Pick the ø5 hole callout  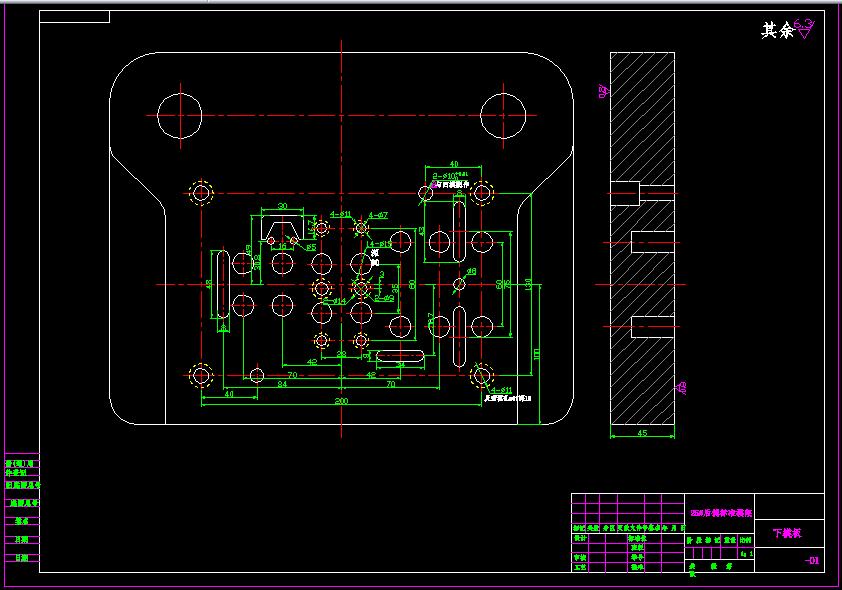311,247
